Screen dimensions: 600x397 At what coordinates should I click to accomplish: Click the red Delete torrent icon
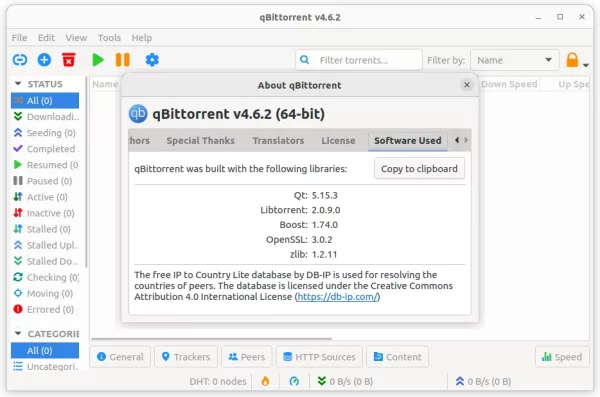click(68, 60)
